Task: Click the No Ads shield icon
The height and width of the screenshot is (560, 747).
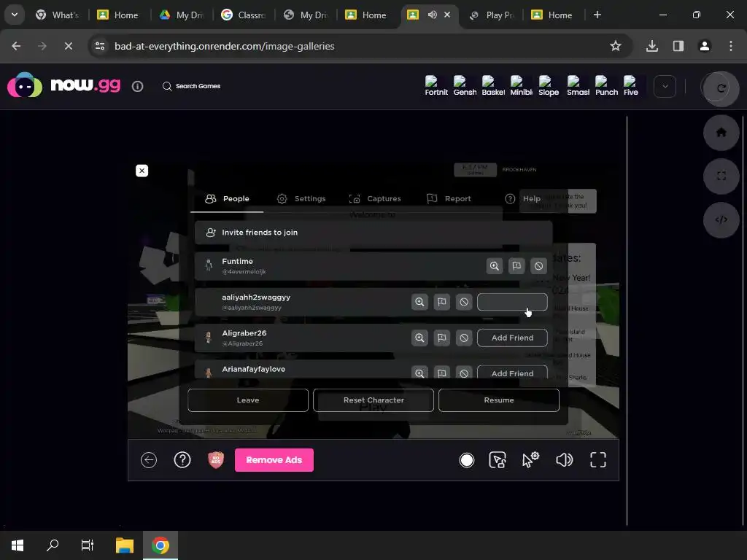Action: [x=216, y=460]
